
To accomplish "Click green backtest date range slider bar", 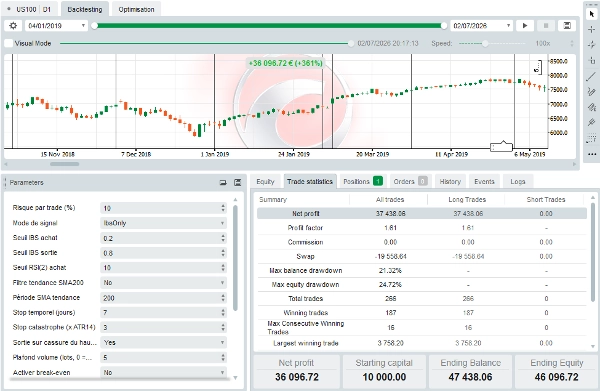I will (269, 26).
